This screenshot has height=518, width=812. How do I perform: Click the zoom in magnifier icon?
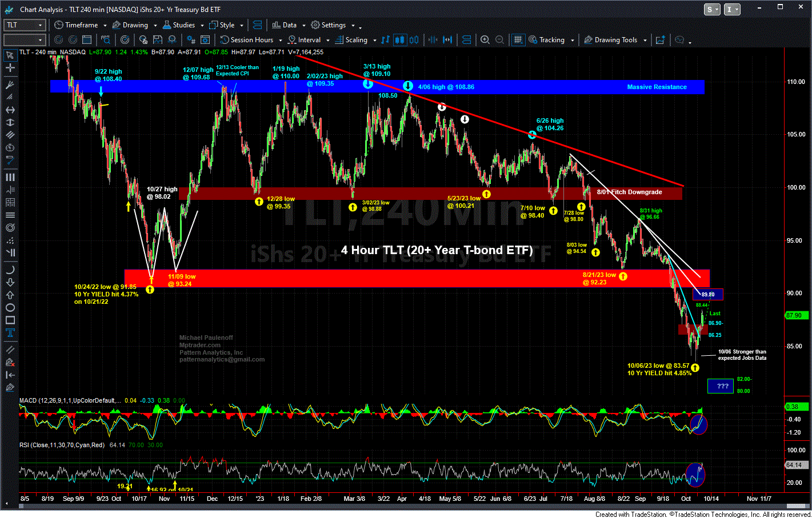485,40
